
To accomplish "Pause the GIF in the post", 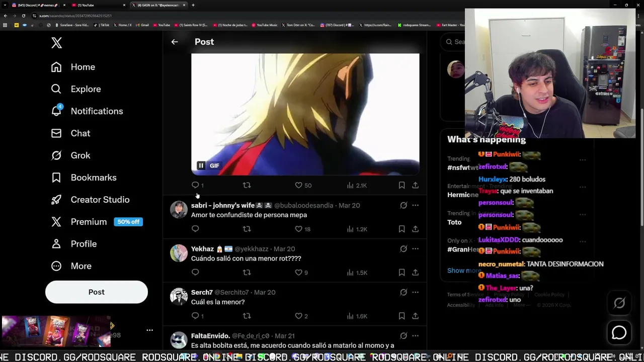I will point(201,165).
